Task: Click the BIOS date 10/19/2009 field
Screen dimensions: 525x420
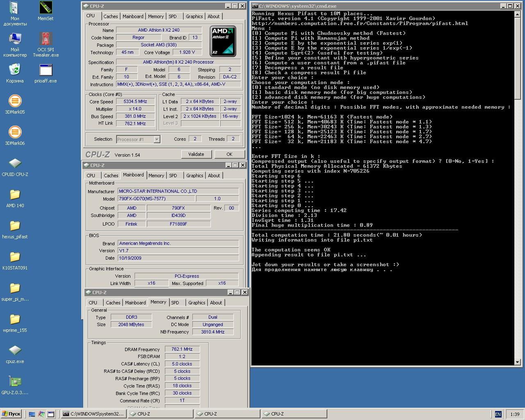Action: (178, 258)
